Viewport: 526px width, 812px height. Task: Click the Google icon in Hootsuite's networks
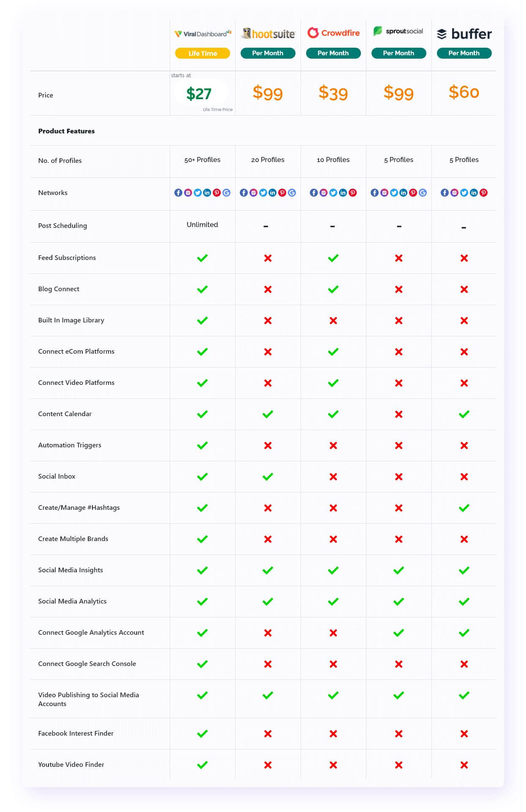(x=292, y=193)
